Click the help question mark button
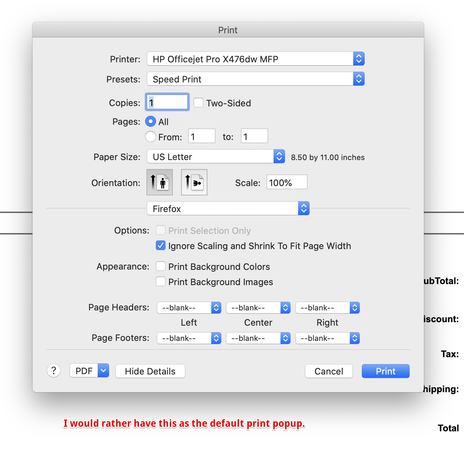 54,371
